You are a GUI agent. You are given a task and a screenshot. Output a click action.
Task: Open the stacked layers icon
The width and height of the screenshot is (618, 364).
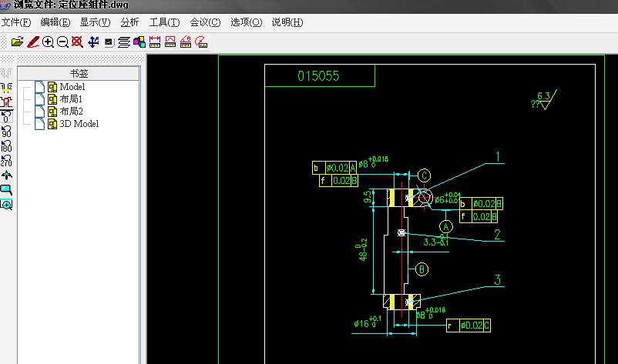(124, 42)
